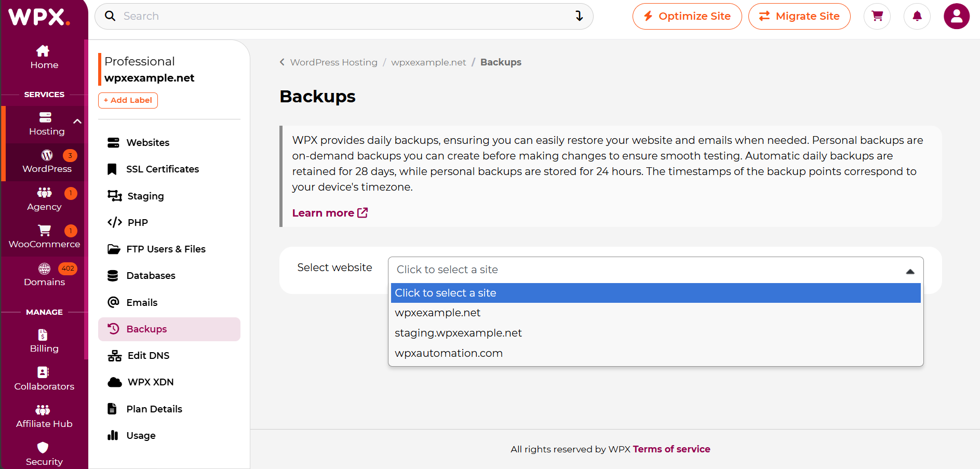Open the Terms of service link
This screenshot has height=469, width=980.
pos(672,449)
